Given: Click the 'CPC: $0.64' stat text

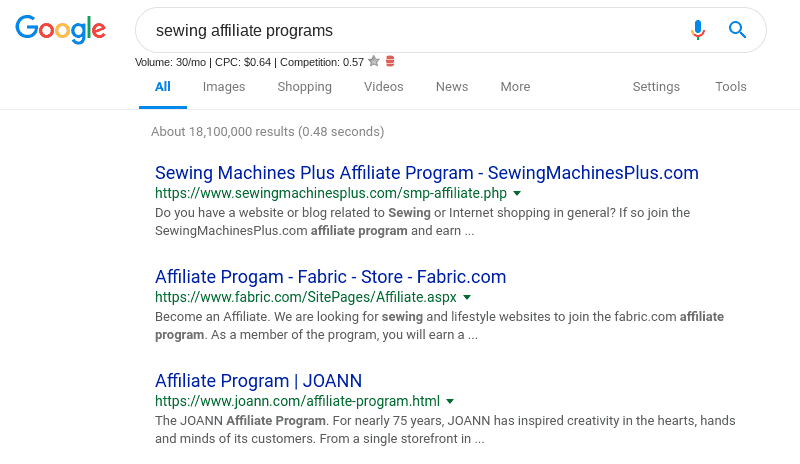Looking at the screenshot, I should point(243,62).
